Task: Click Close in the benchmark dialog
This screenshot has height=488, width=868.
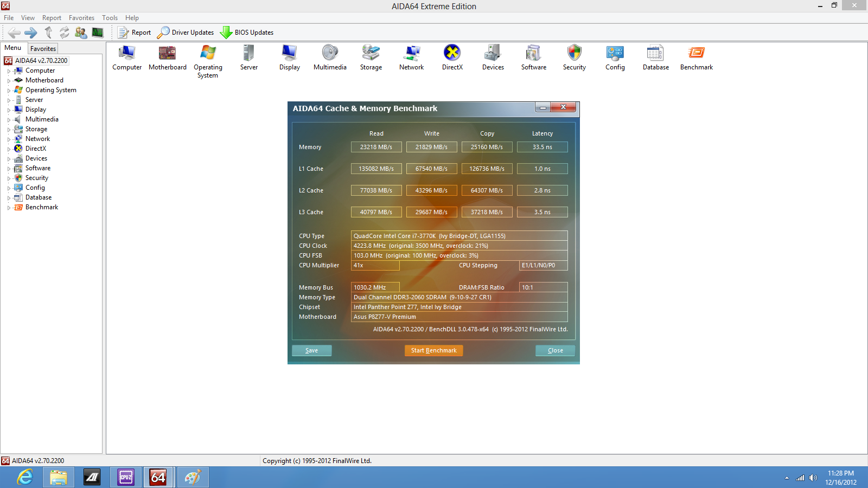Action: (555, 350)
